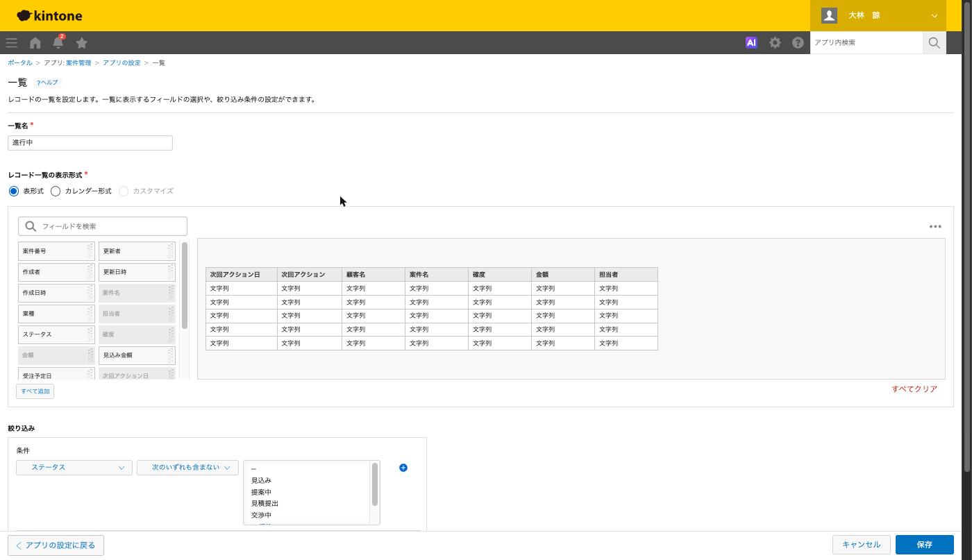Click the すべて追加 button

tap(35, 391)
